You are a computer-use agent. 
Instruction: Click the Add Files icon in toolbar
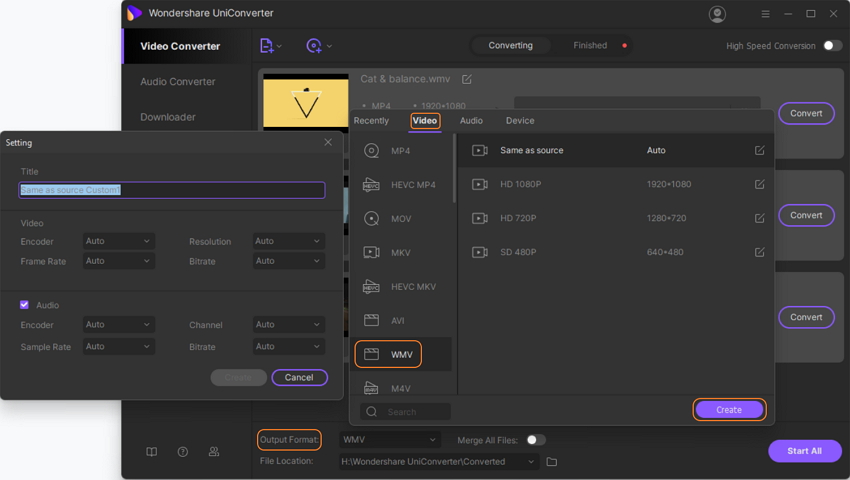coord(267,46)
